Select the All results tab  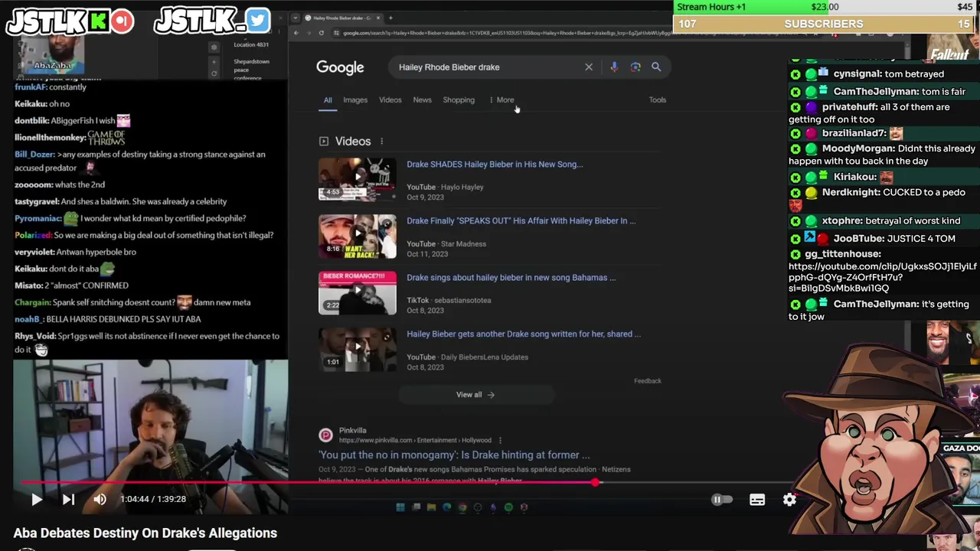[328, 100]
